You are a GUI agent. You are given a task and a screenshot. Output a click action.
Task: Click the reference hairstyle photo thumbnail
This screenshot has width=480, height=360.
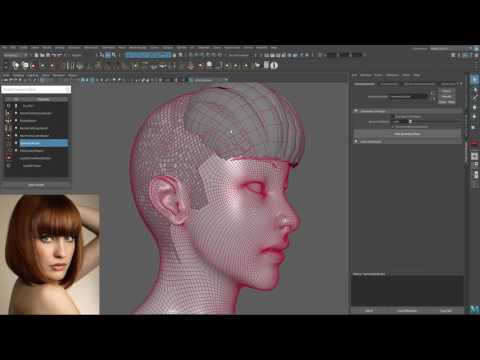pyautogui.click(x=50, y=255)
